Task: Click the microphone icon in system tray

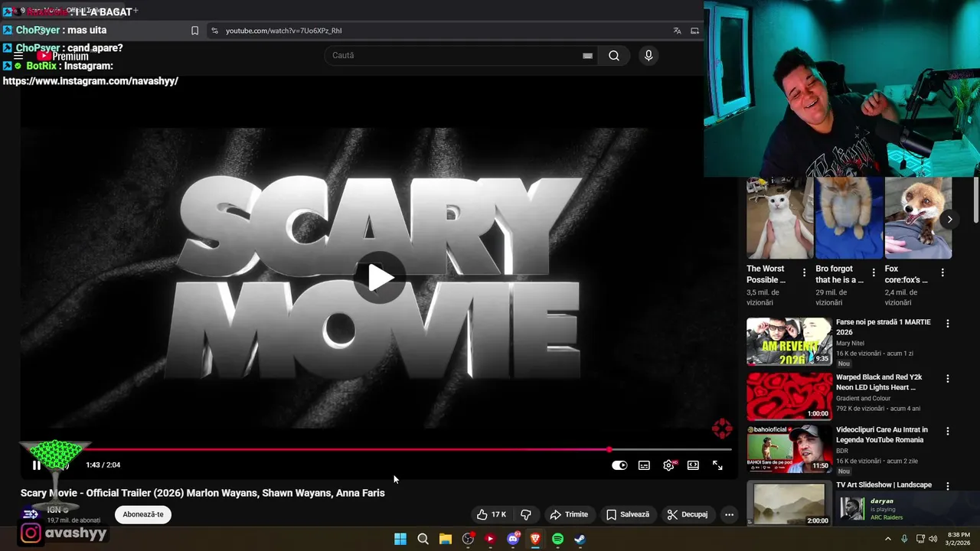Action: 904,539
